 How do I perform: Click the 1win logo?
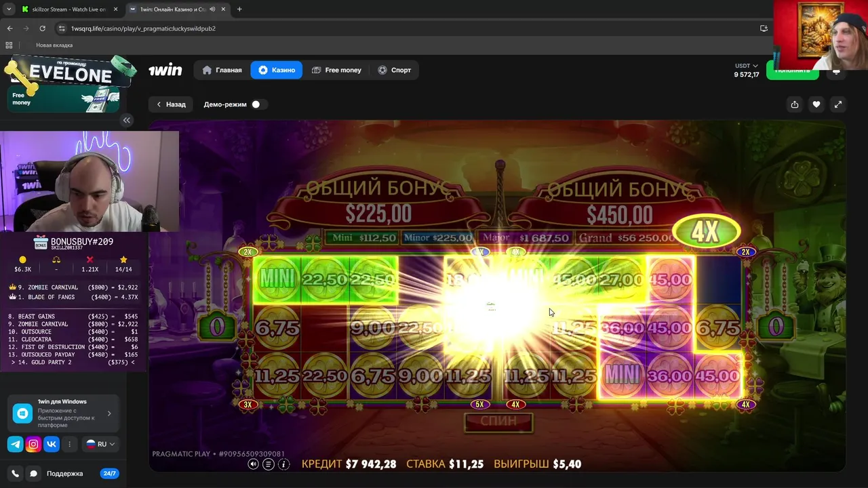tap(165, 70)
